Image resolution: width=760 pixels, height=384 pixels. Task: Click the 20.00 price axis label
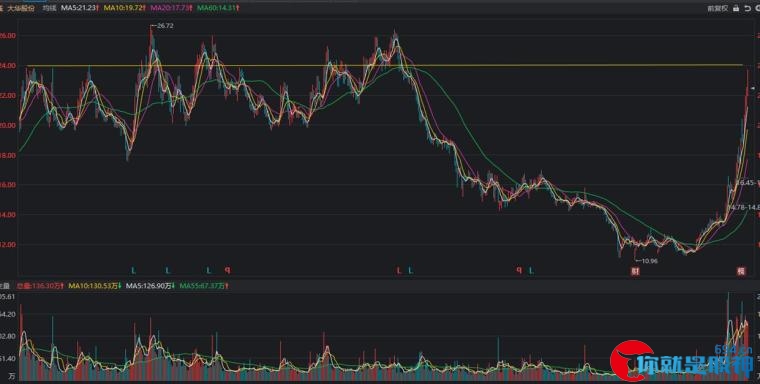pos(7,126)
